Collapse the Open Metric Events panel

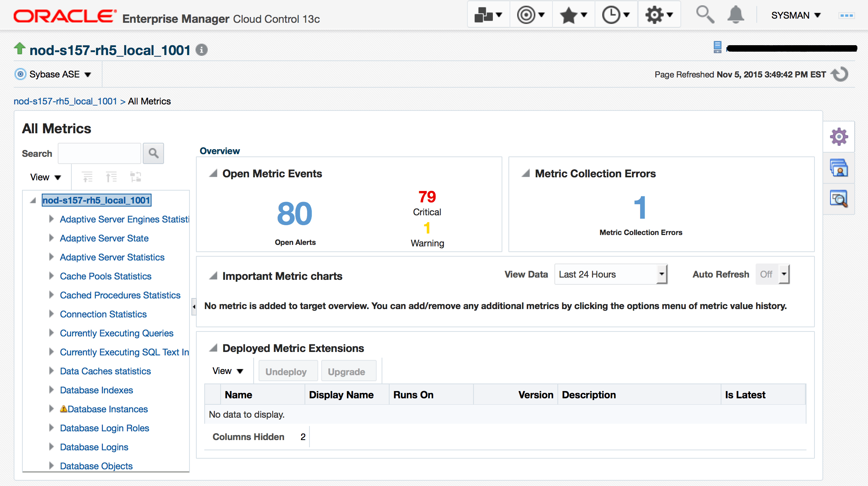pos(213,174)
